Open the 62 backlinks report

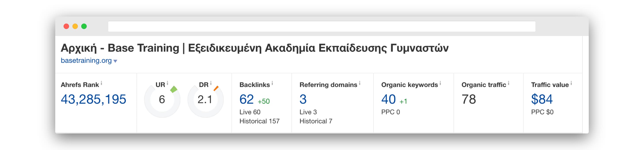tap(246, 99)
